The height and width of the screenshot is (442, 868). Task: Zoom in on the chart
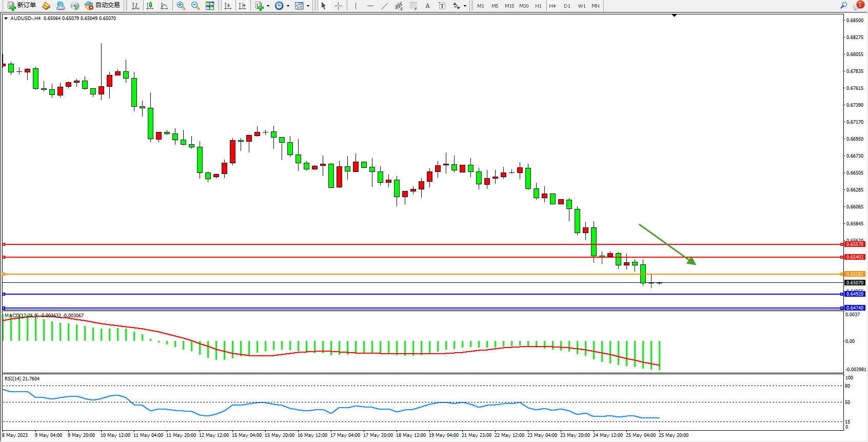pyautogui.click(x=181, y=6)
